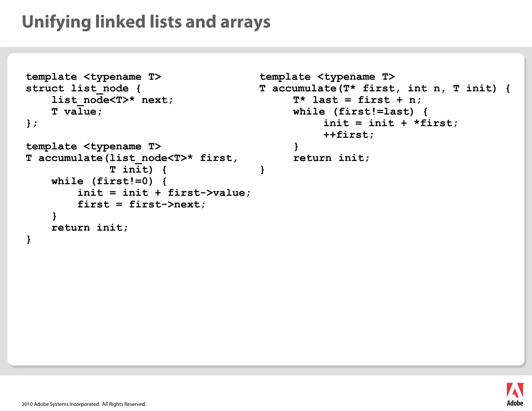
Task: Click 'T accumulate(list_node<T>* first,' line
Action: (x=132, y=158)
